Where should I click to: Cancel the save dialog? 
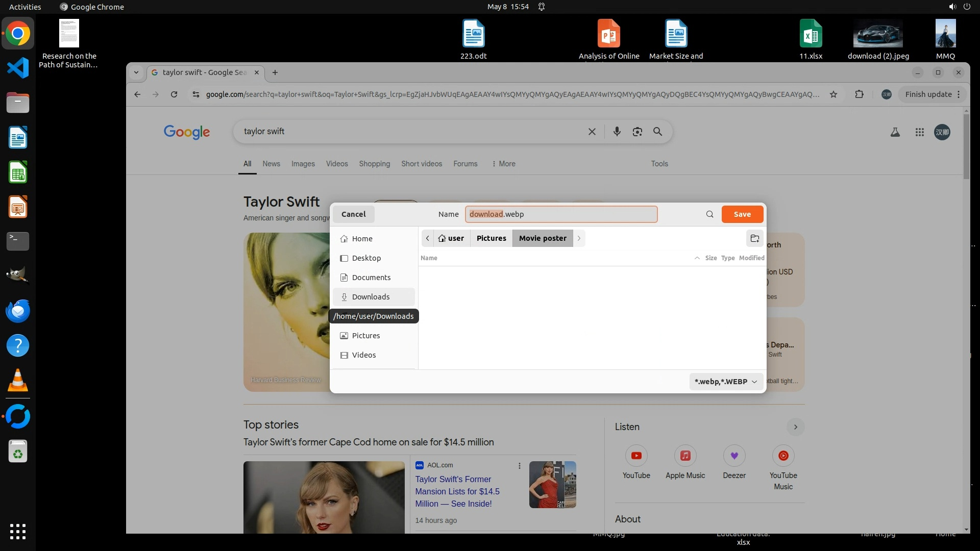pos(353,214)
